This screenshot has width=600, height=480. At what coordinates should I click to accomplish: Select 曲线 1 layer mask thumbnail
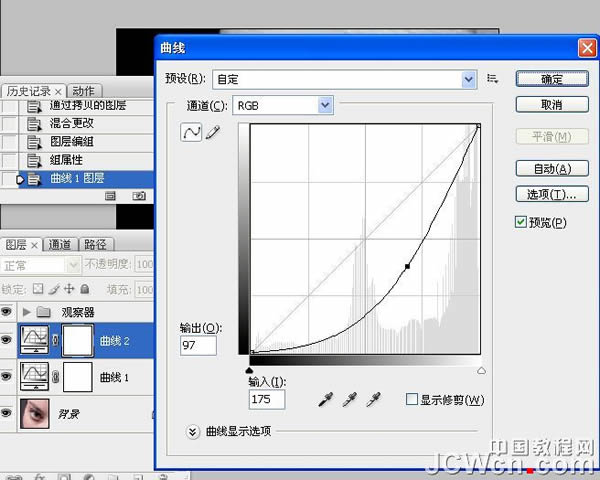coord(78,377)
